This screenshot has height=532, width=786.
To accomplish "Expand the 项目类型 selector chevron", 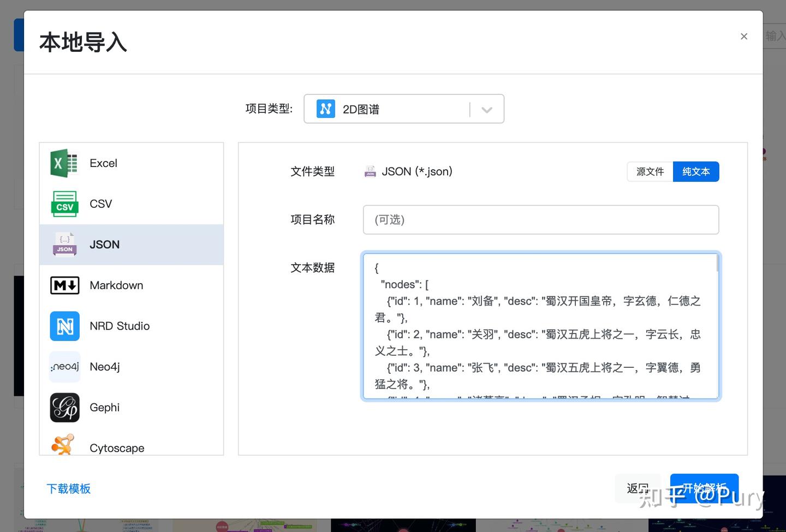I will coord(486,109).
